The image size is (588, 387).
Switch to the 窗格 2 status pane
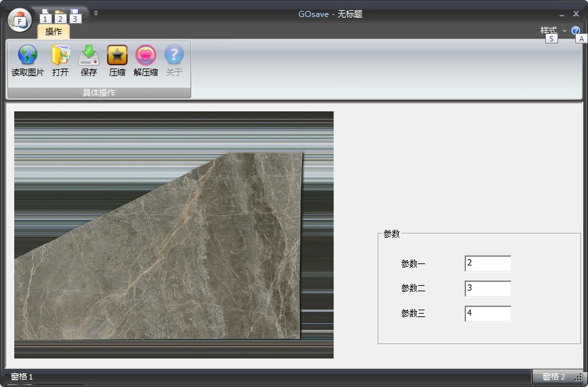pyautogui.click(x=553, y=377)
